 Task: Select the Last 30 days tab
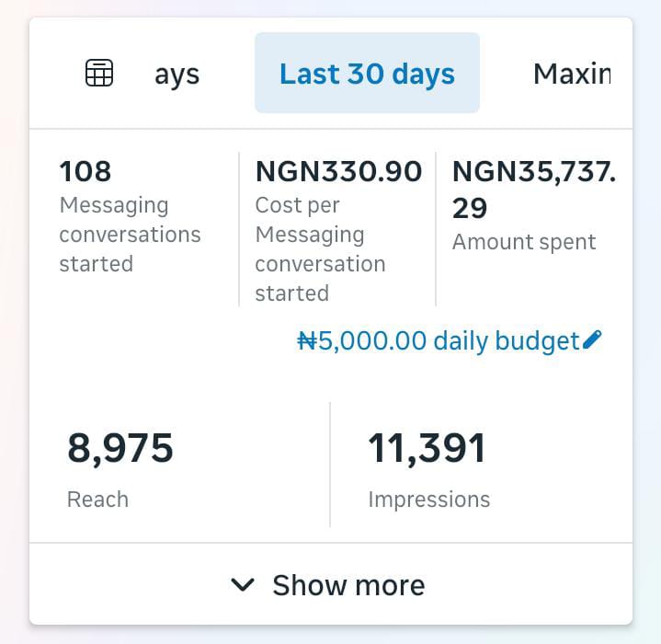tap(367, 74)
